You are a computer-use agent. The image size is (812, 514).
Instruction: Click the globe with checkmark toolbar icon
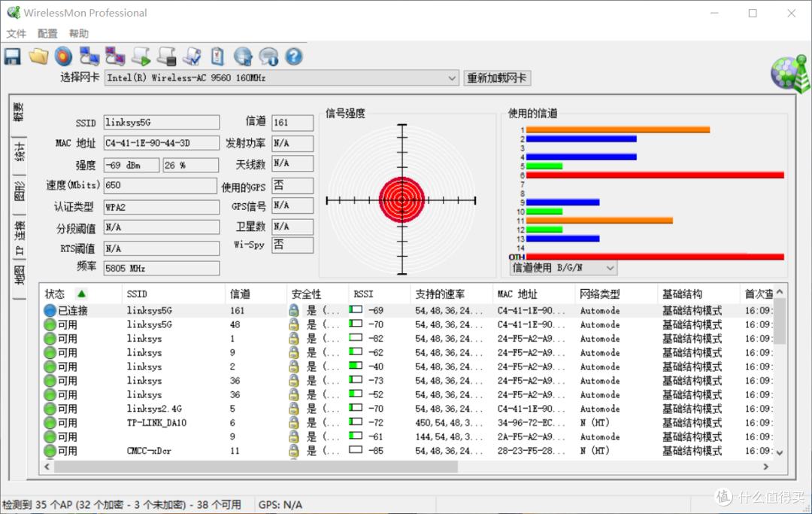tap(243, 56)
